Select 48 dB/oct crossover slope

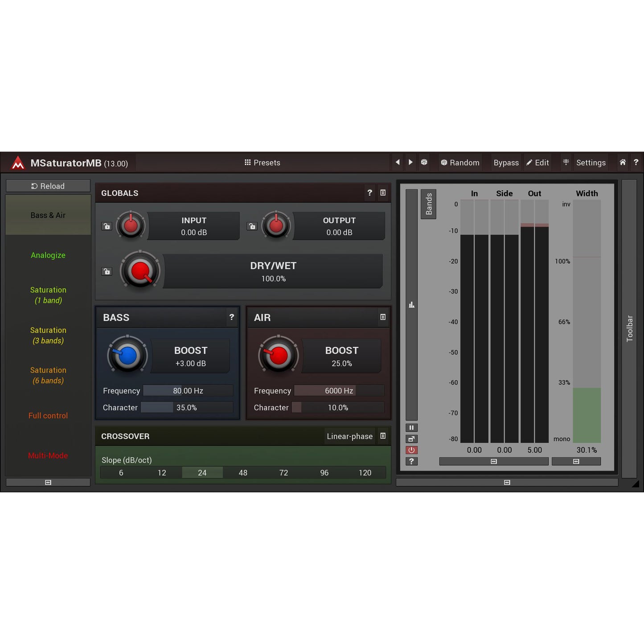point(243,473)
